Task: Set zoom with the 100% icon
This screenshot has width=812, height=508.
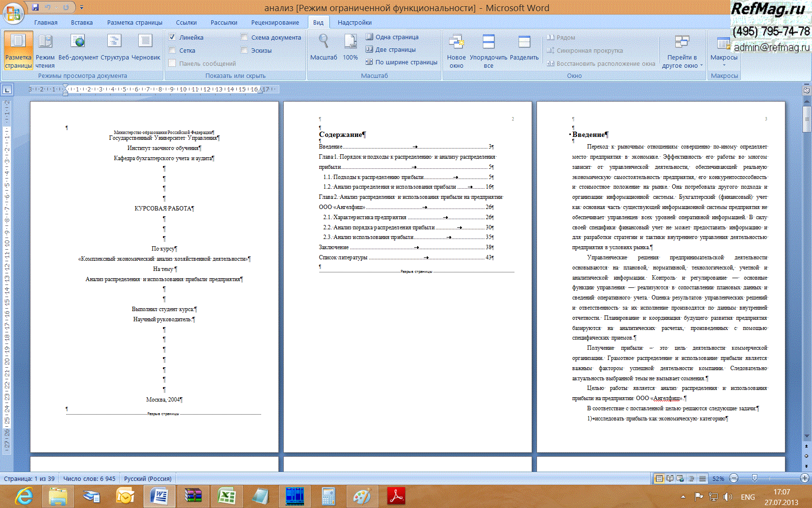Action: tap(350, 43)
